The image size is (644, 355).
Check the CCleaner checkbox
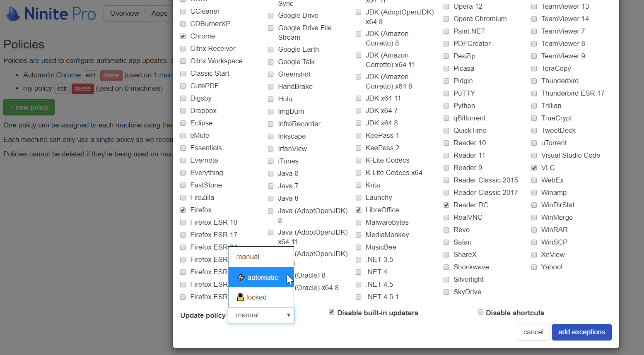183,12
